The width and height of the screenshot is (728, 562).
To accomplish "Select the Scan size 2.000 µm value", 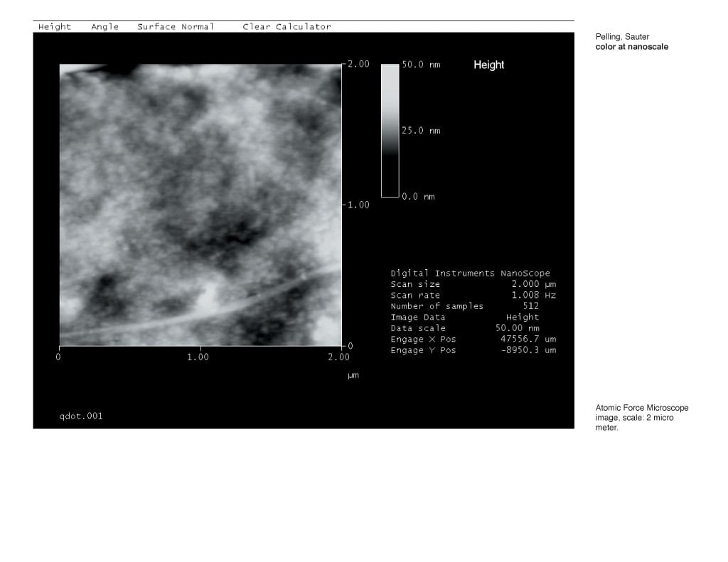I will pos(533,284).
